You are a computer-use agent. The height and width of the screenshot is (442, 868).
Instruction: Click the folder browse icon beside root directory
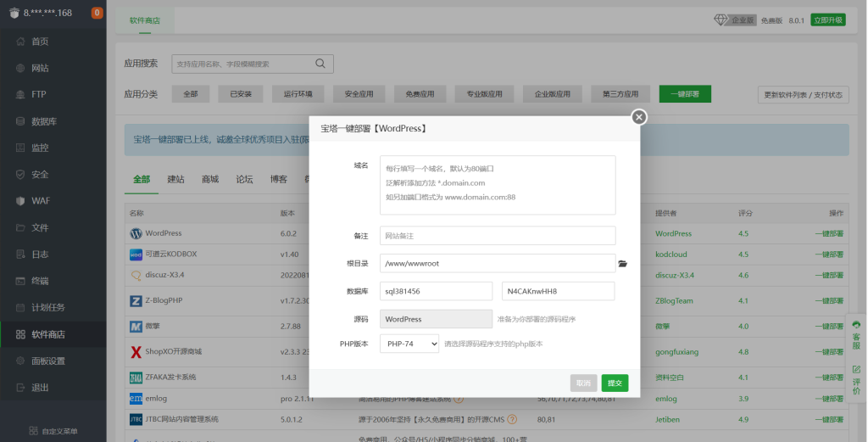point(623,264)
